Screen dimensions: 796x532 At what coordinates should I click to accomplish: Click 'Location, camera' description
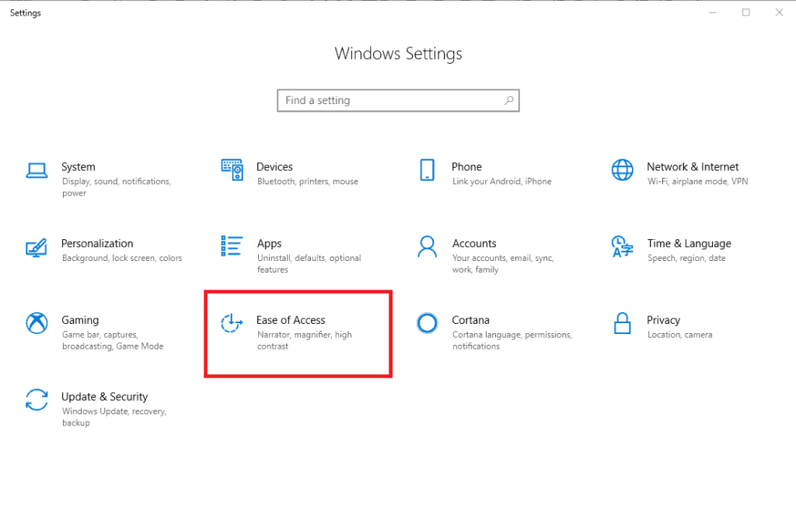(679, 335)
